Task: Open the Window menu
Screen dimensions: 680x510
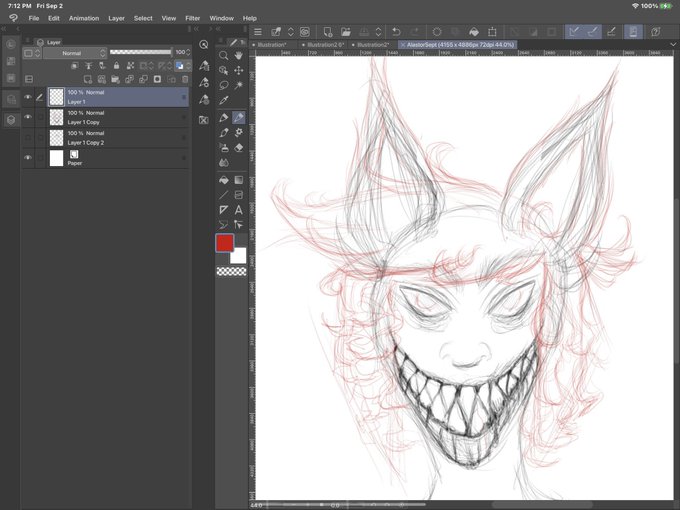Action: (222, 18)
